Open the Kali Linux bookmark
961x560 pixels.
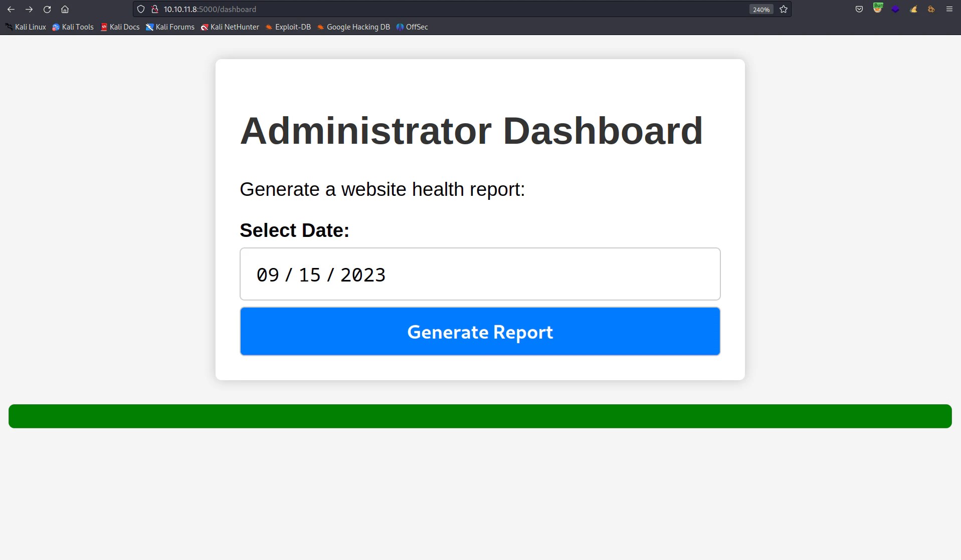[x=26, y=27]
